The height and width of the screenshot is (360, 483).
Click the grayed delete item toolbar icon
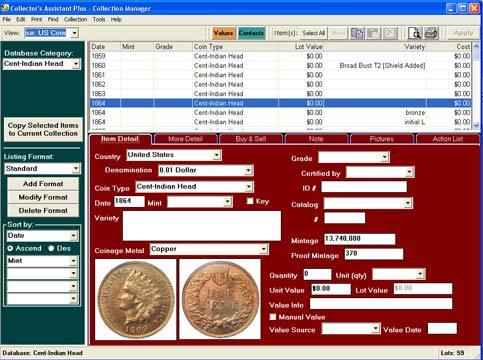[390, 33]
